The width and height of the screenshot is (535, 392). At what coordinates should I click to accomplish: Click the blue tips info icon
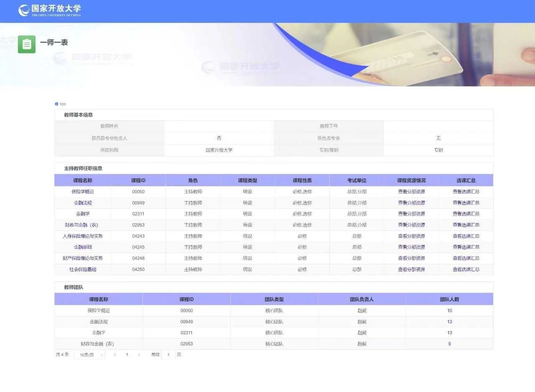(x=56, y=104)
